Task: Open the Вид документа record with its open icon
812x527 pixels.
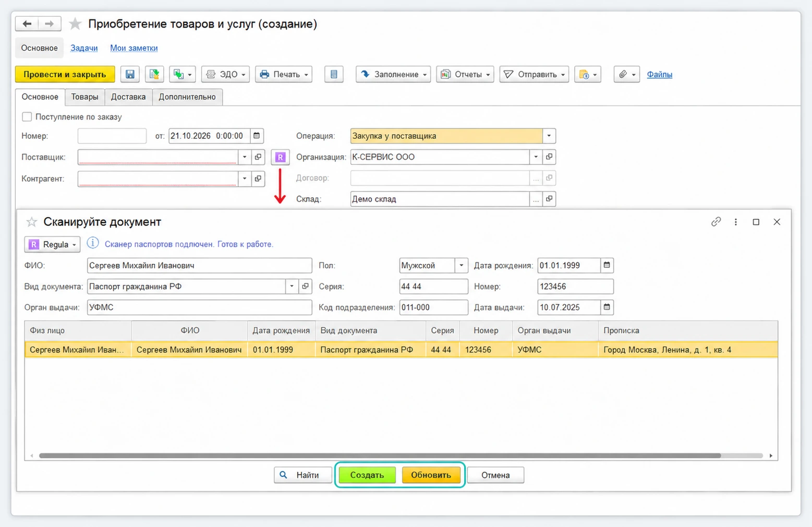Action: 306,286
